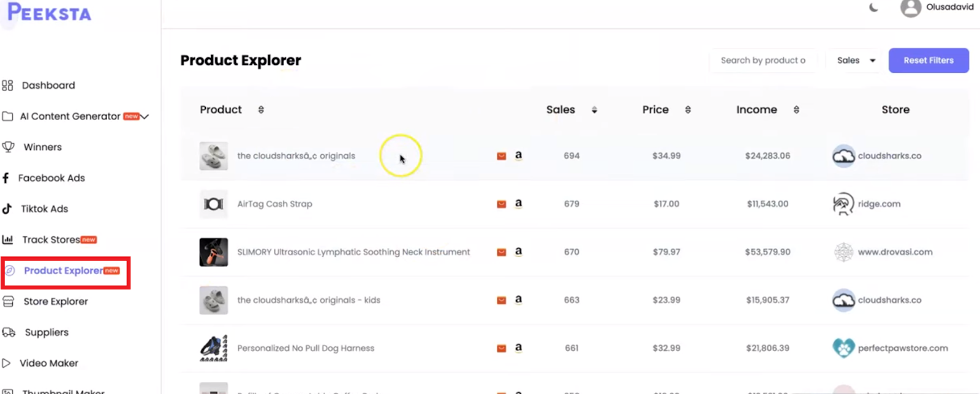Click AliExpress icon for SLIMORY row
This screenshot has height=394, width=980.
click(x=501, y=252)
